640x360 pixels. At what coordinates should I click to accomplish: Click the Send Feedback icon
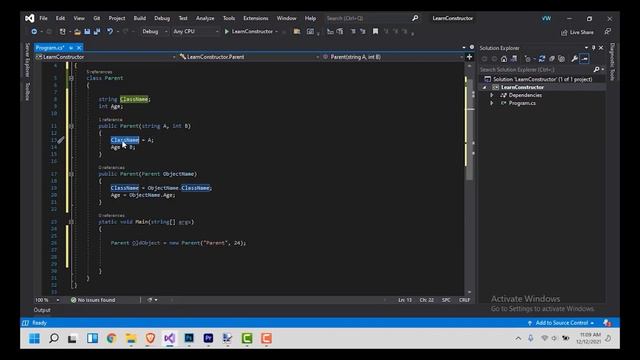tap(608, 31)
